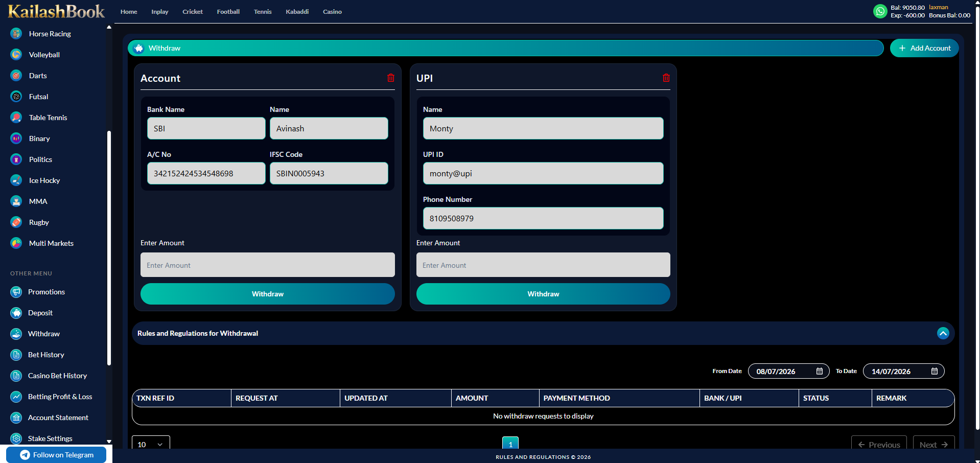The image size is (980, 463).
Task: Click Enter Amount field in UPI card
Action: click(x=543, y=265)
